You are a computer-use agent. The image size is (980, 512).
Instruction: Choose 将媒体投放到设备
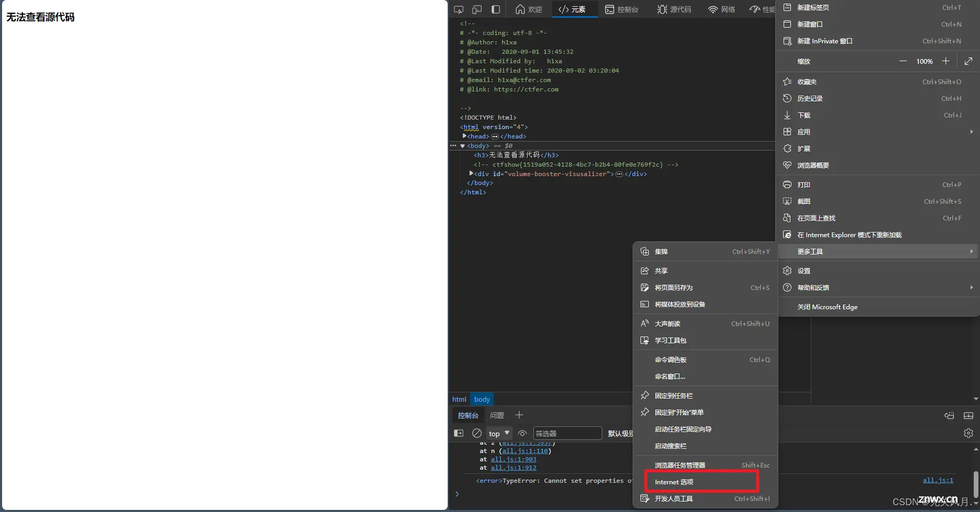(x=705, y=304)
